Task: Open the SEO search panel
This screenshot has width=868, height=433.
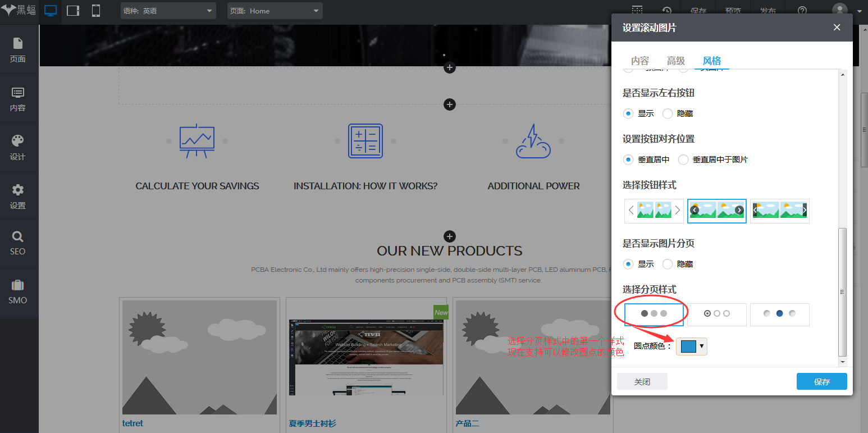Action: (18, 243)
